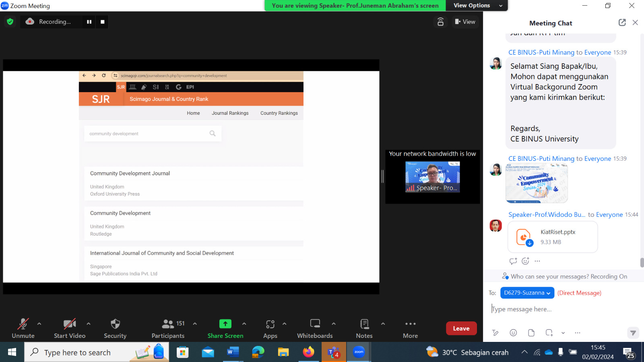Open the Security menu

pos(115,328)
